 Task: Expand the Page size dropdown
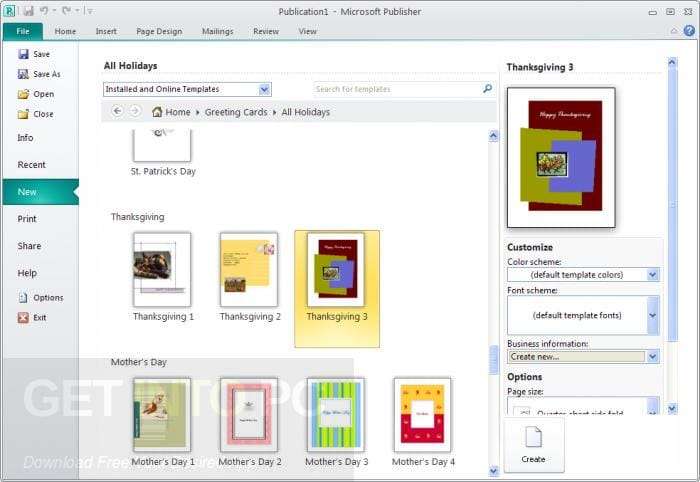[652, 406]
